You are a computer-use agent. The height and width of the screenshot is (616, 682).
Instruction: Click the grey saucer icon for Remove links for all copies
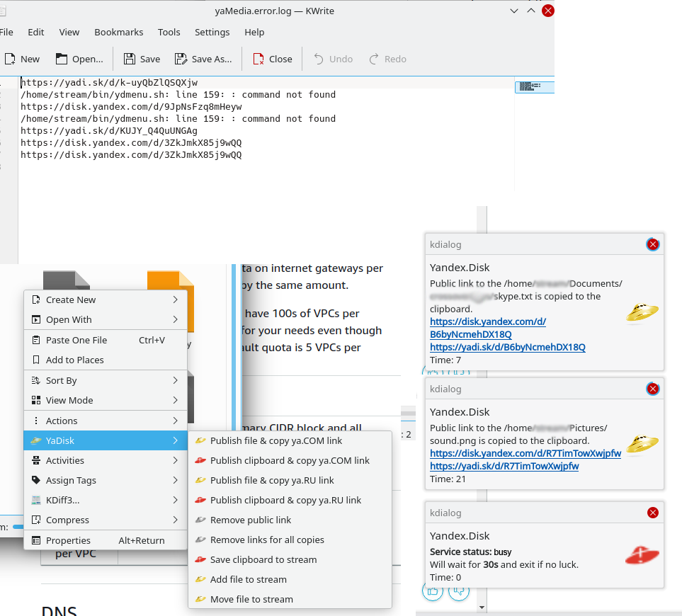pos(200,540)
